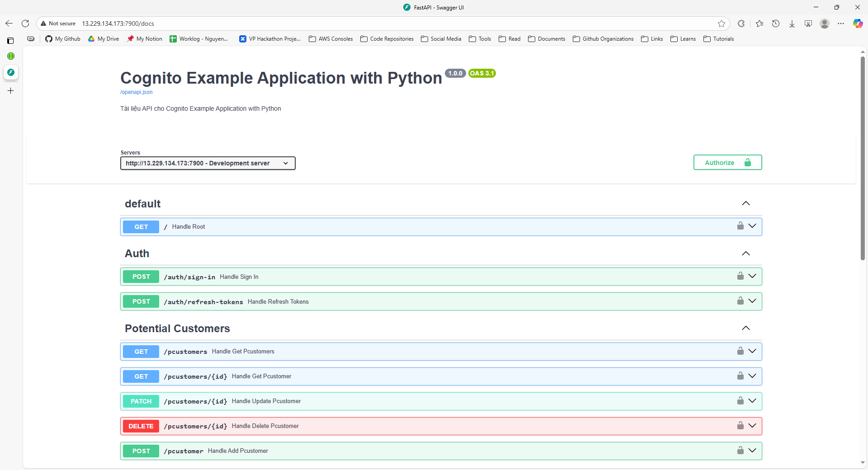The image size is (868, 470).
Task: Refresh the browser page
Action: pyautogui.click(x=25, y=23)
